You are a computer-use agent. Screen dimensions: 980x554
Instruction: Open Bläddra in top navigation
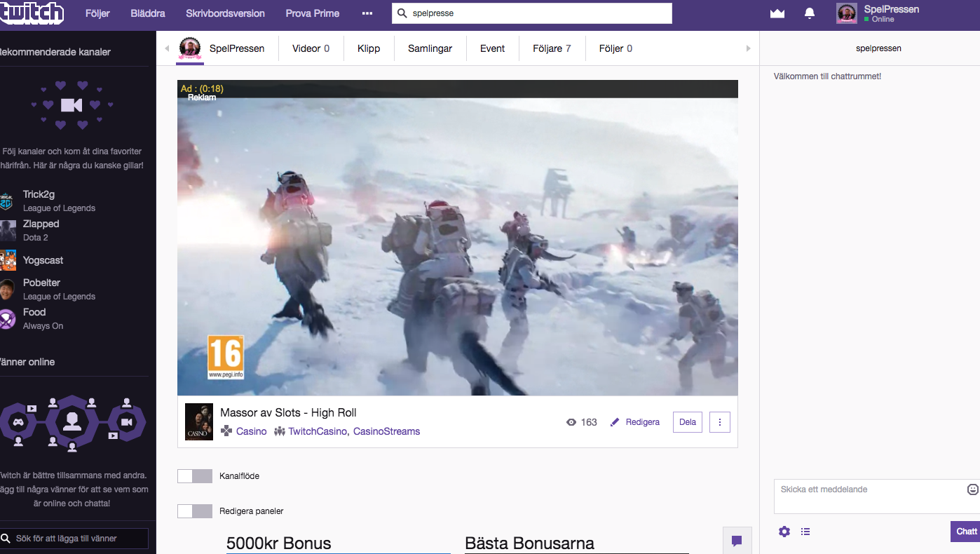[148, 13]
